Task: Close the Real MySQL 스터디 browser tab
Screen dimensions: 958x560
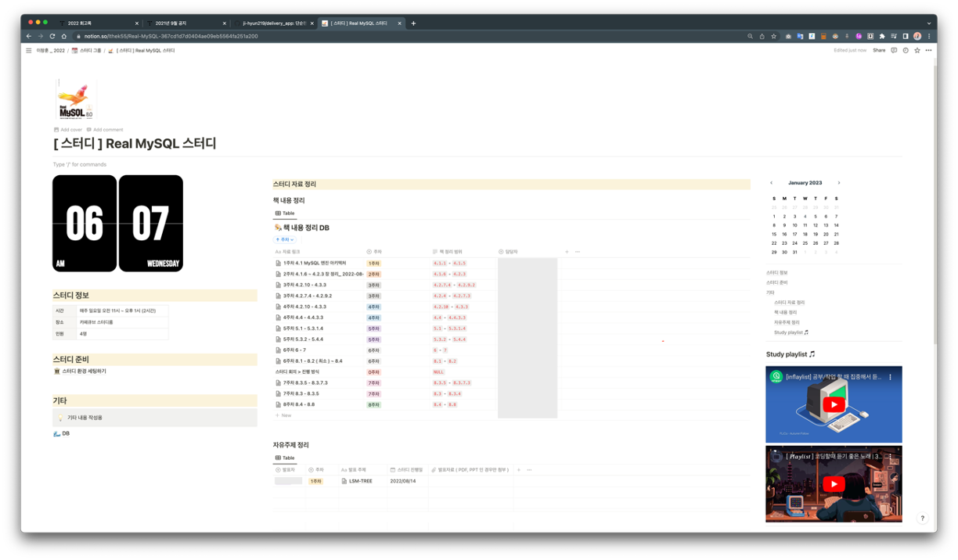Action: pyautogui.click(x=399, y=23)
